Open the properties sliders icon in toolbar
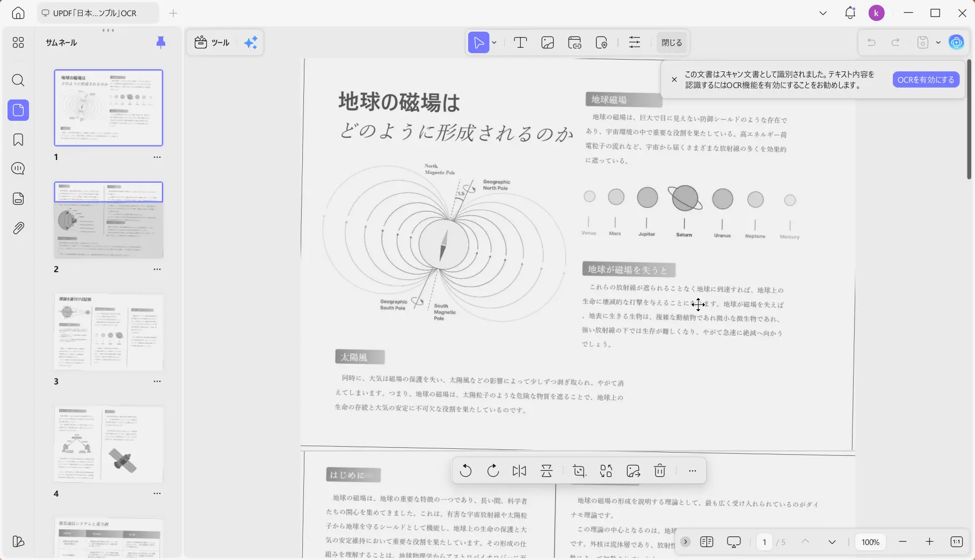Image resolution: width=975 pixels, height=560 pixels. pos(635,42)
